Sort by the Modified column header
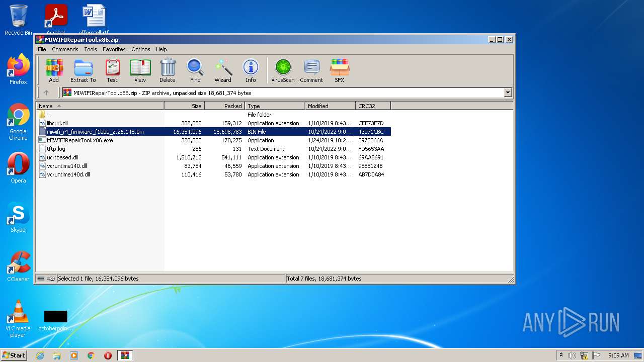 [330, 106]
